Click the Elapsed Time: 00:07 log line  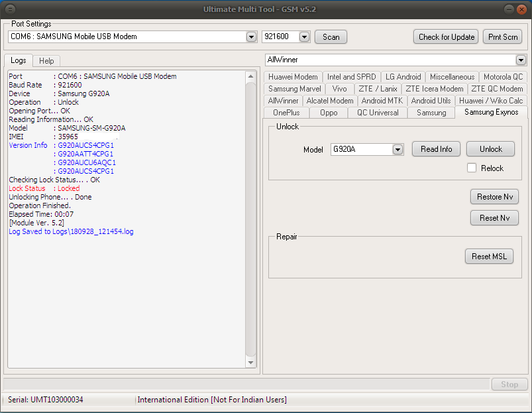click(41, 214)
